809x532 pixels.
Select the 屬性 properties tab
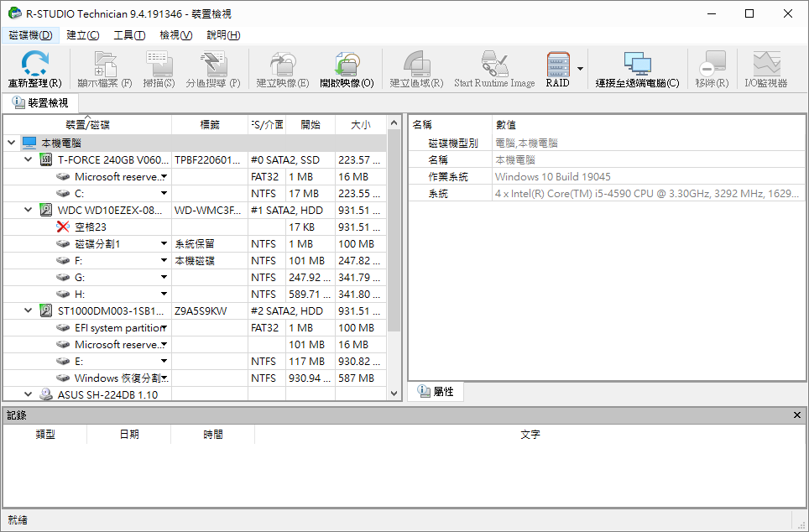(x=436, y=392)
